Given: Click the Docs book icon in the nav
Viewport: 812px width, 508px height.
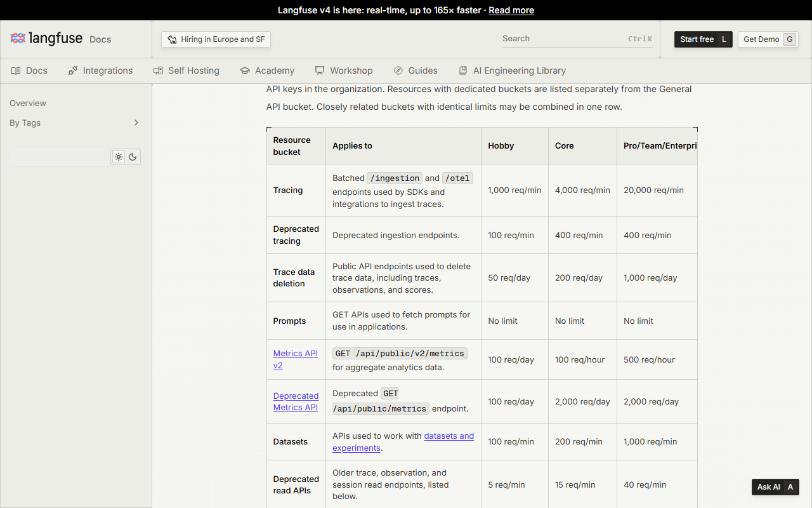Looking at the screenshot, I should (x=16, y=70).
